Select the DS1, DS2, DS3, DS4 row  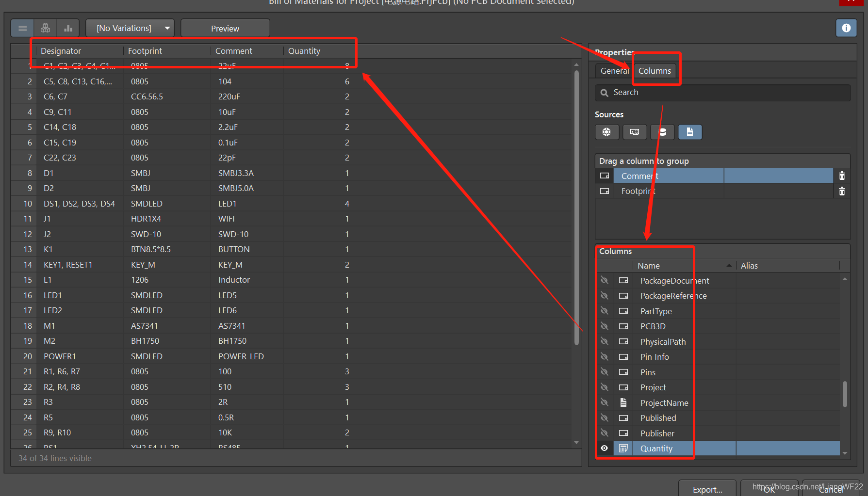(291, 204)
